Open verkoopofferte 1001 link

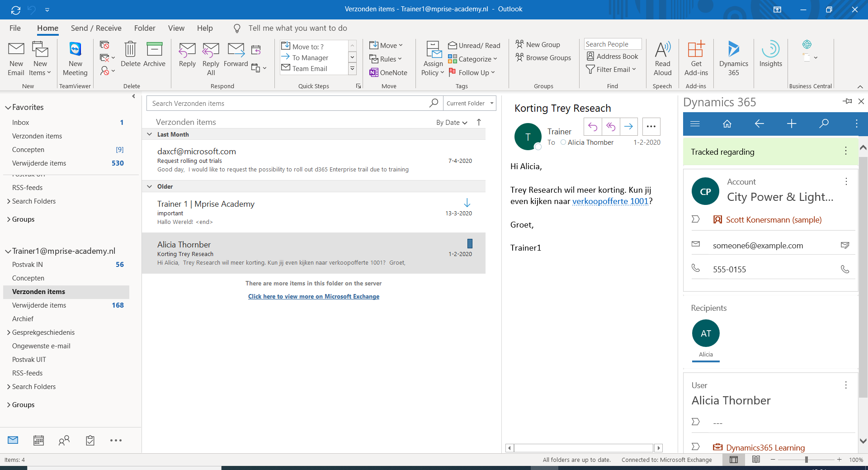(610, 201)
